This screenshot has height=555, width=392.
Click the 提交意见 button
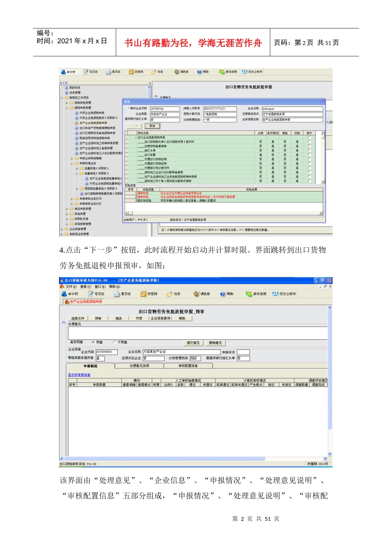[x=193, y=343]
